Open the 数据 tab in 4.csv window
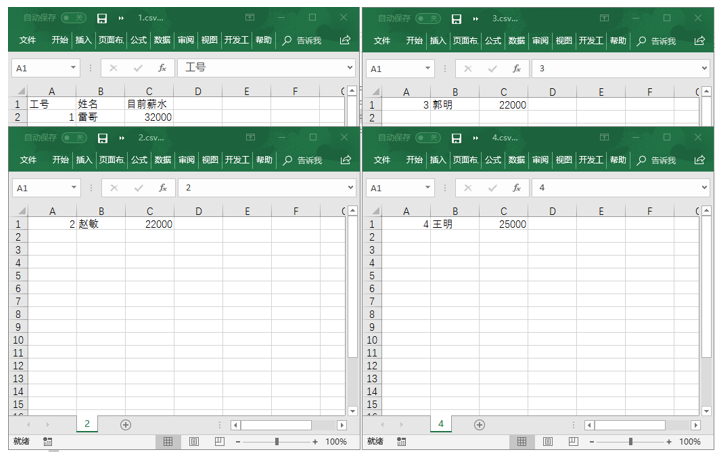 tap(516, 160)
